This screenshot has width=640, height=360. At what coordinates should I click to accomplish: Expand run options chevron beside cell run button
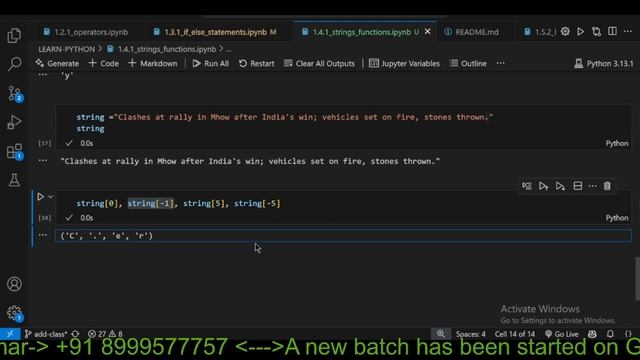click(x=51, y=197)
